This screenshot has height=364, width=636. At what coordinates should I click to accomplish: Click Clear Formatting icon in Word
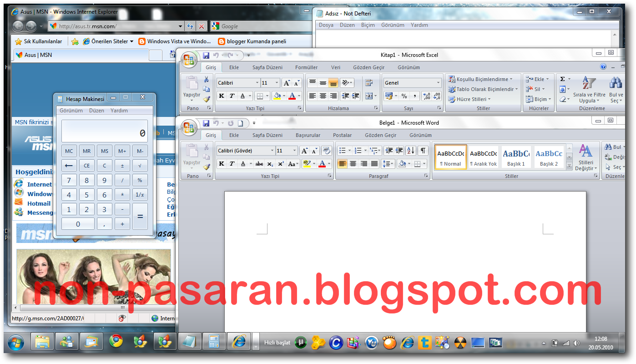click(327, 151)
